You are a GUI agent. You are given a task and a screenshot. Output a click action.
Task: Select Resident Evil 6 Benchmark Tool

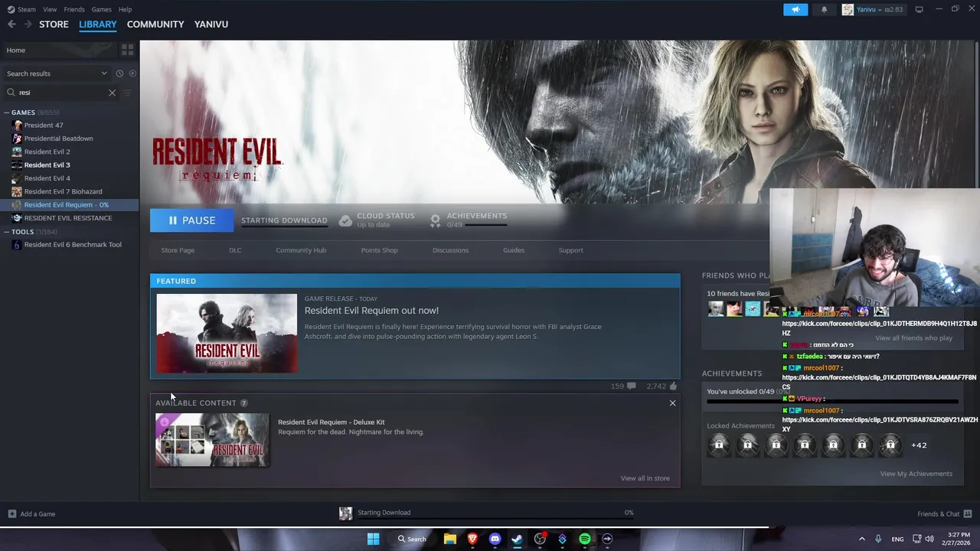click(73, 245)
